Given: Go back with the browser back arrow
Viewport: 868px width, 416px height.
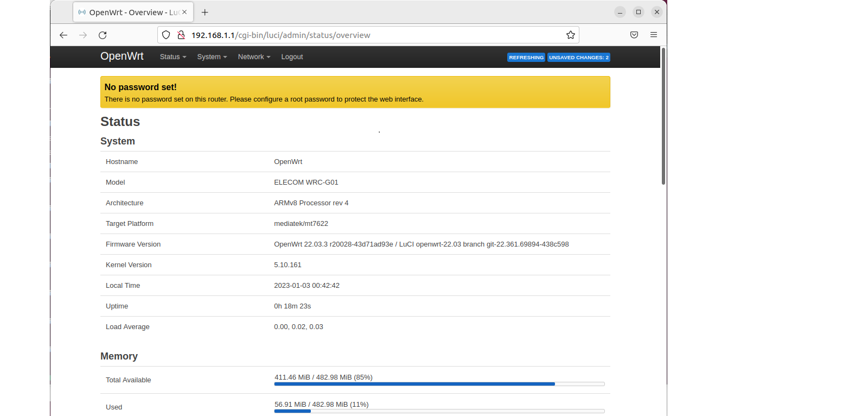Looking at the screenshot, I should click(x=63, y=35).
